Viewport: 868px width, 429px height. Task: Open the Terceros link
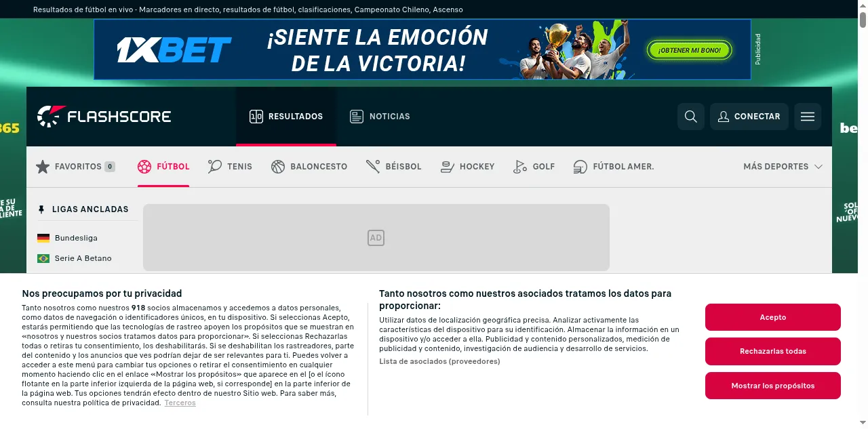click(x=180, y=403)
